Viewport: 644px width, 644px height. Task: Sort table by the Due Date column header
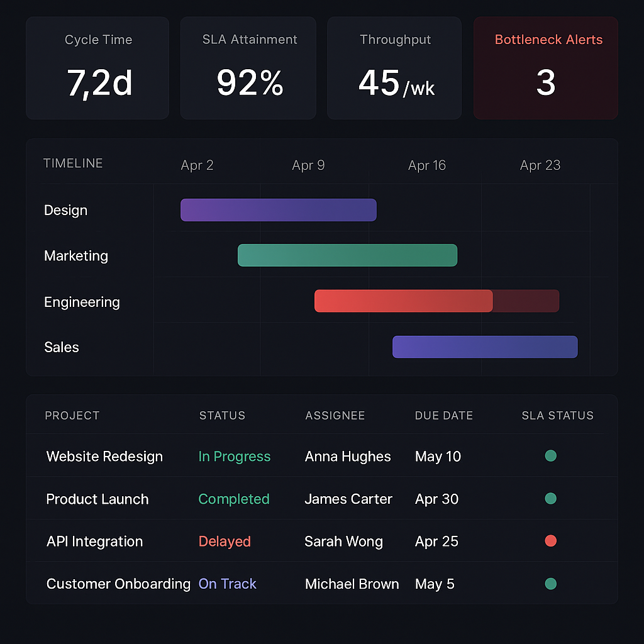tap(443, 416)
